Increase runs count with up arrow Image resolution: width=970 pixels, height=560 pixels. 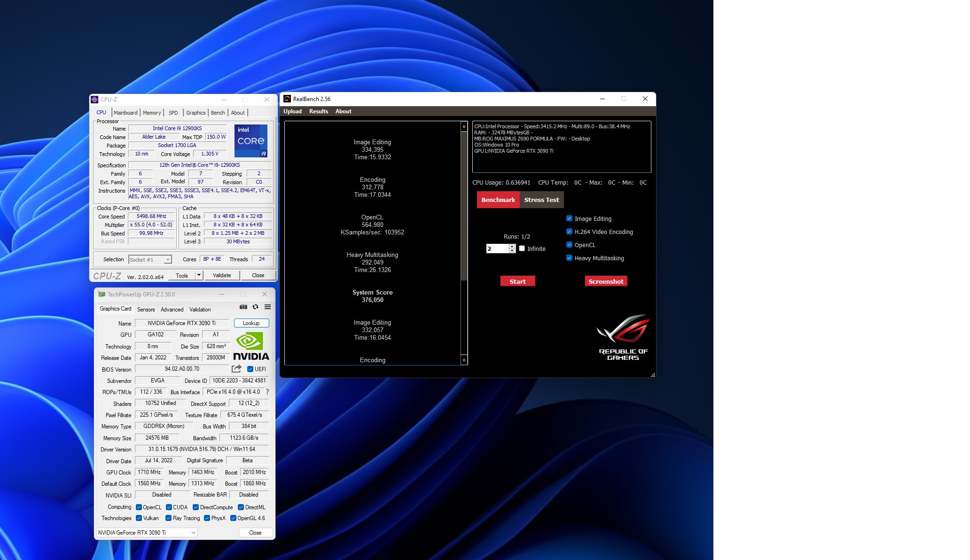point(512,246)
